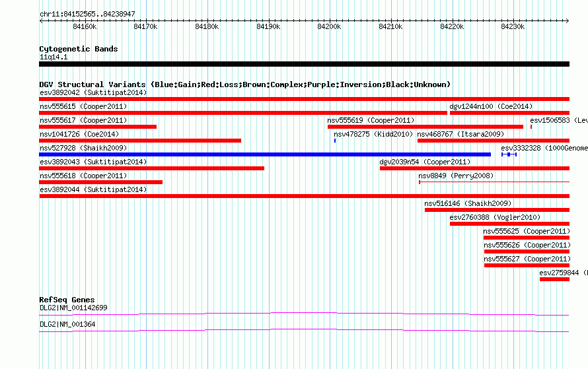This screenshot has height=369, width=588.
Task: Click the nsv478275 (Kidd2010) label
Action: point(373,134)
